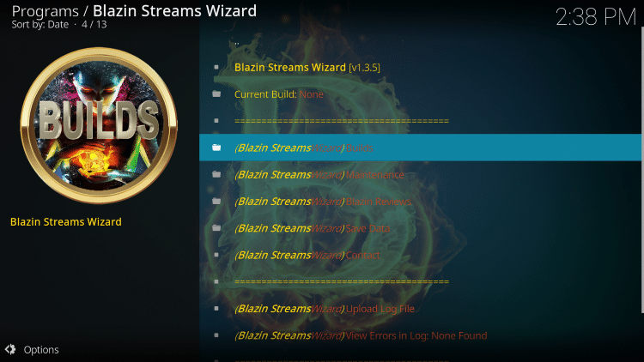The width and height of the screenshot is (644, 362).
Task: Click folder icon of highlighted Builds row
Action: coord(216,148)
